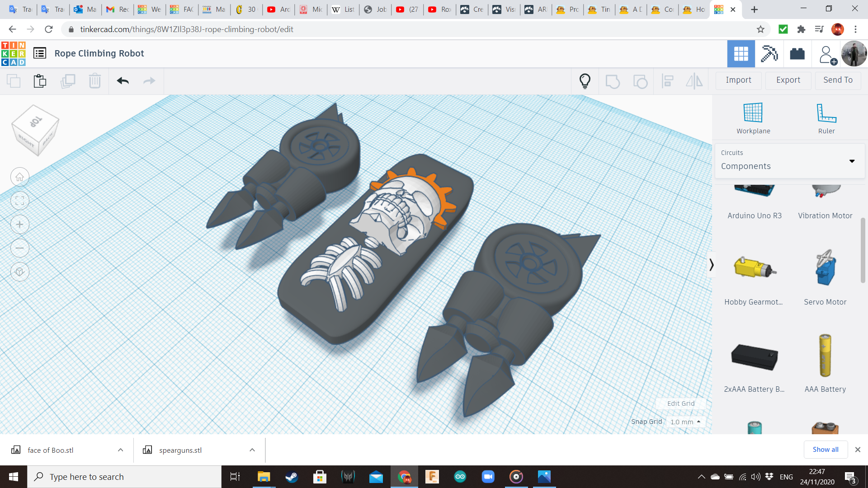This screenshot has height=488, width=868.
Task: Collapse the shapes panel chevron
Action: pos(711,264)
